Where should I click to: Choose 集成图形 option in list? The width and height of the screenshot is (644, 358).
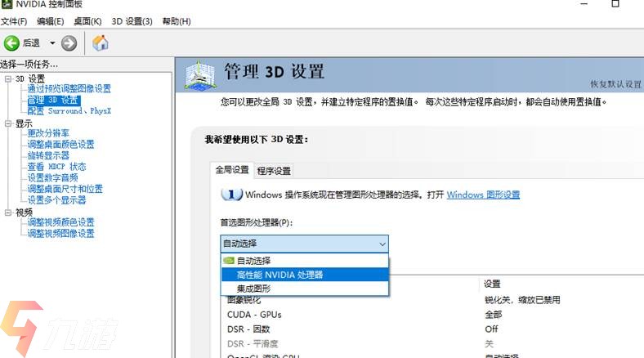[304, 289]
